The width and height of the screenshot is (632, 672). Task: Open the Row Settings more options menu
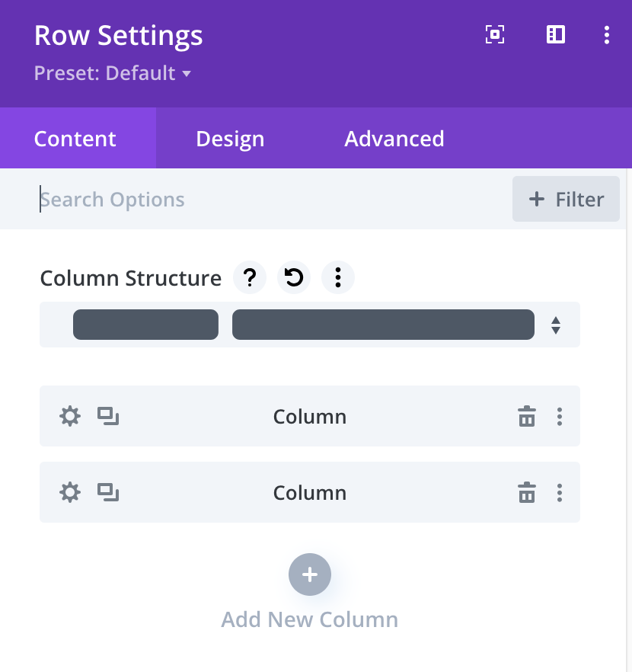point(606,35)
